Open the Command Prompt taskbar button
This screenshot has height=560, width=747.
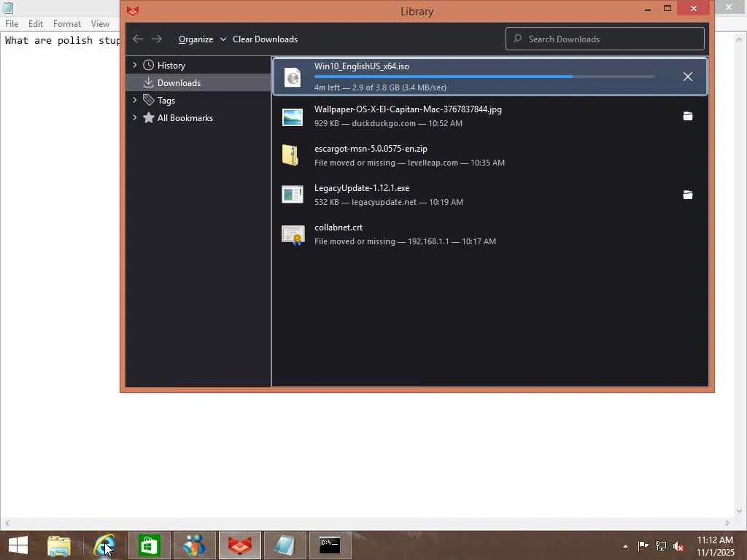pos(330,545)
